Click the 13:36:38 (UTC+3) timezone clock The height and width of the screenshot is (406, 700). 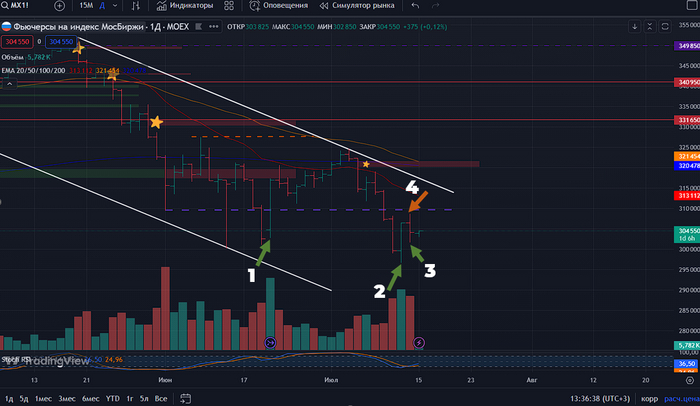tap(600, 398)
